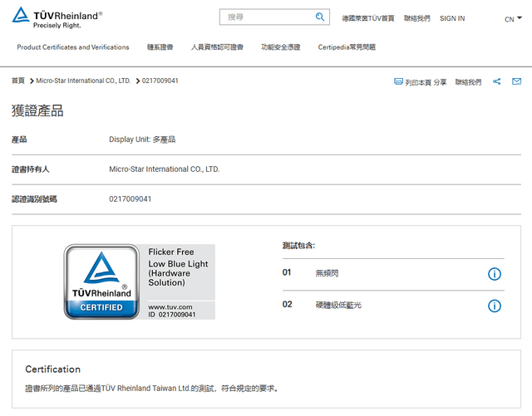532x416 pixels.
Task: Click the 認證識別號碼 field label
Action: pyautogui.click(x=34, y=199)
